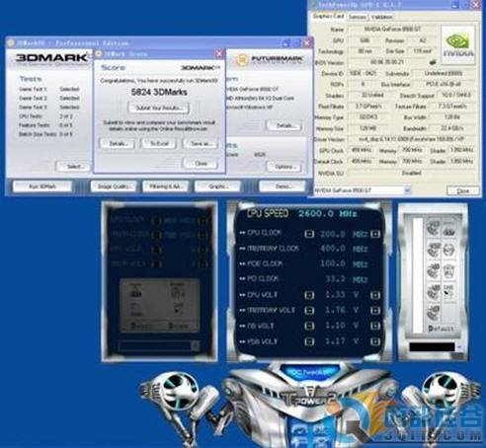Click CPU SPEED 2600.0 MHz readout
The height and width of the screenshot is (448, 486).
pyautogui.click(x=302, y=214)
